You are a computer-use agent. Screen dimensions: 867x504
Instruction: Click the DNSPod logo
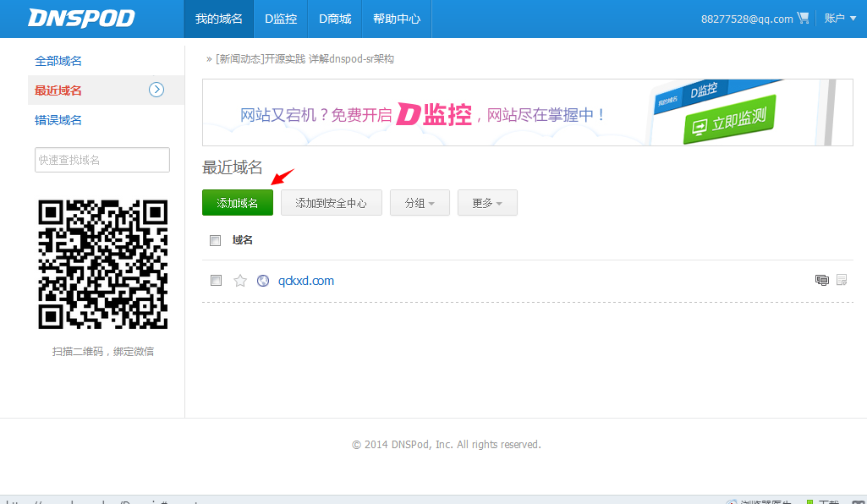point(81,19)
